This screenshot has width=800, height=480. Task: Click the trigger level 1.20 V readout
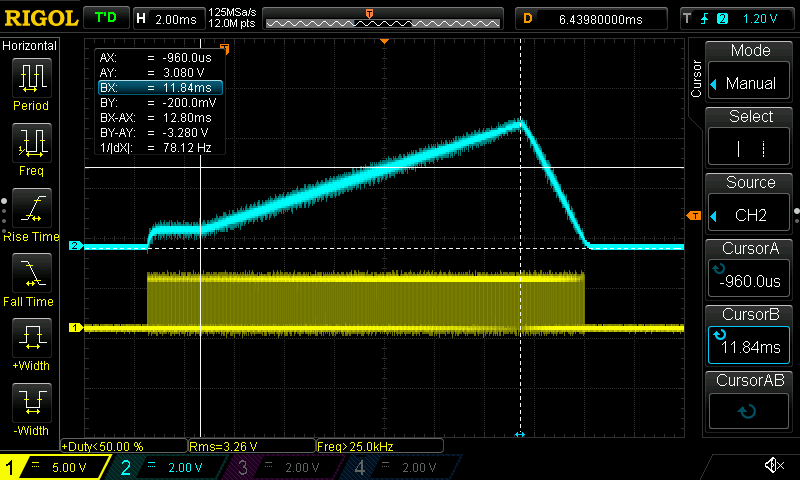[x=760, y=19]
